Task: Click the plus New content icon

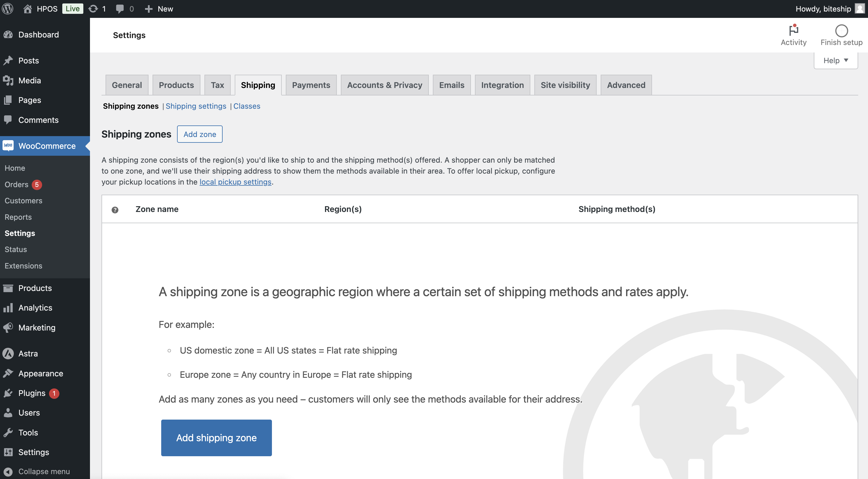Action: point(149,9)
